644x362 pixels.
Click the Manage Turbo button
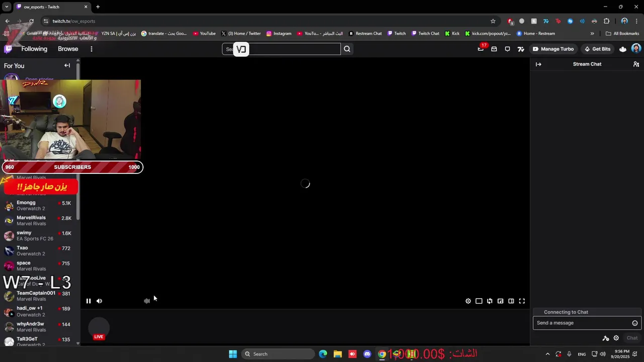553,49
